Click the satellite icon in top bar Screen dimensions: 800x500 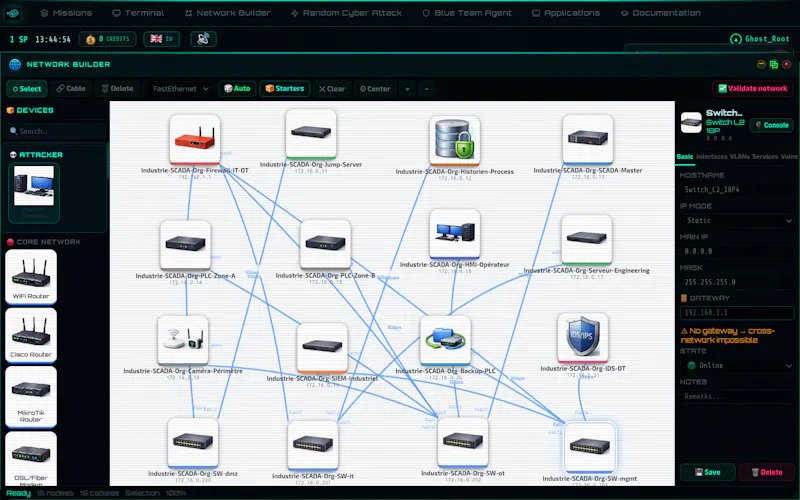(x=203, y=39)
